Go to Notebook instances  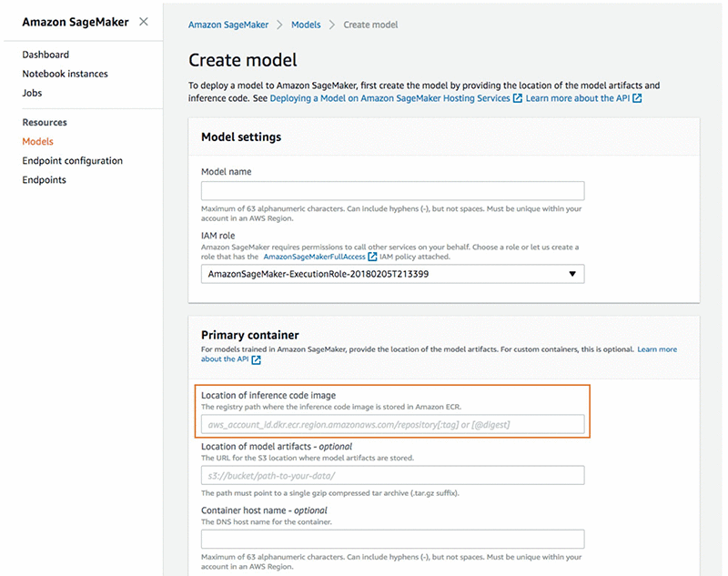click(65, 74)
